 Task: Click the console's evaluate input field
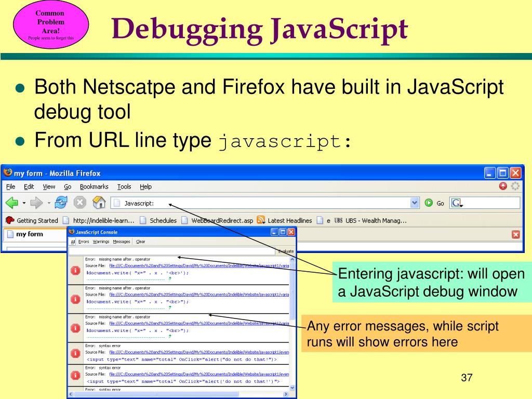tap(172, 251)
